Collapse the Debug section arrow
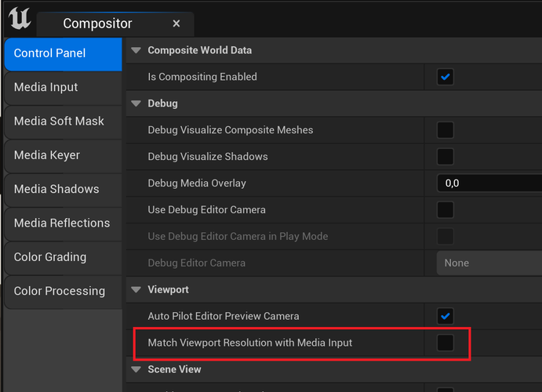The width and height of the screenshot is (542, 392). 137,103
